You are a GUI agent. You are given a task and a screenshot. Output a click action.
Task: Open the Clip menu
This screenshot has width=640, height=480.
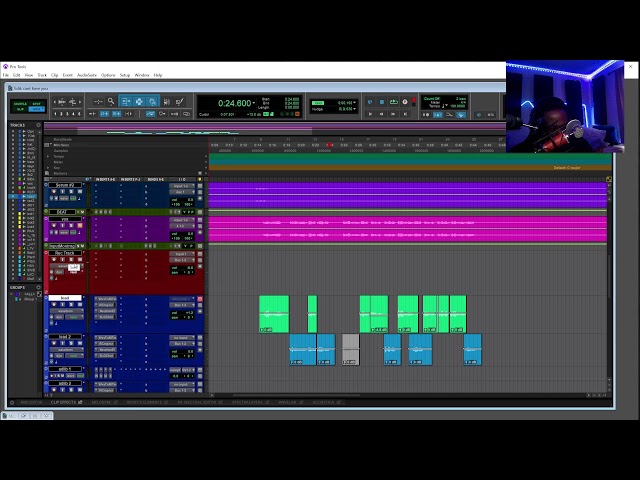point(54,75)
